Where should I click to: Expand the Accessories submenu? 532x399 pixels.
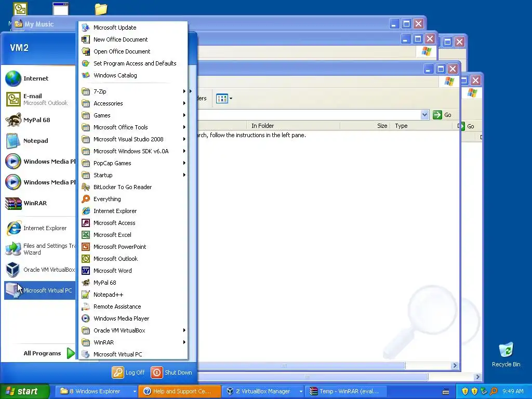tap(133, 103)
